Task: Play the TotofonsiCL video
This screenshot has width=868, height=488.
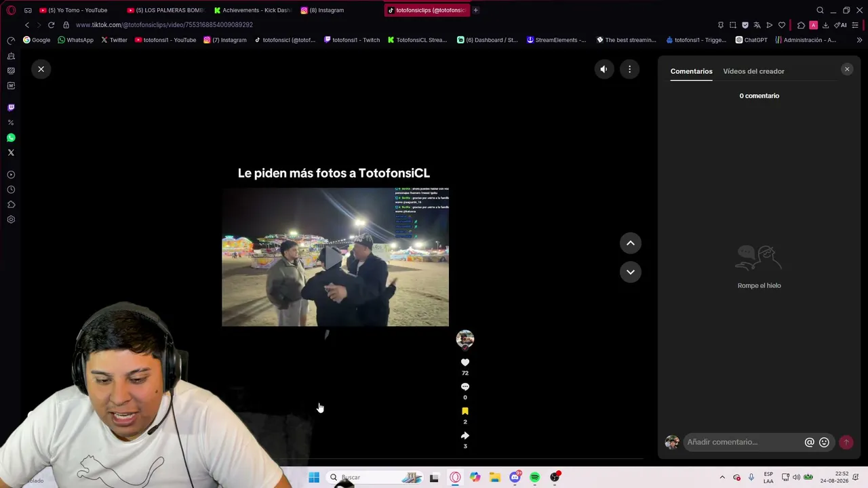Action: pyautogui.click(x=335, y=258)
